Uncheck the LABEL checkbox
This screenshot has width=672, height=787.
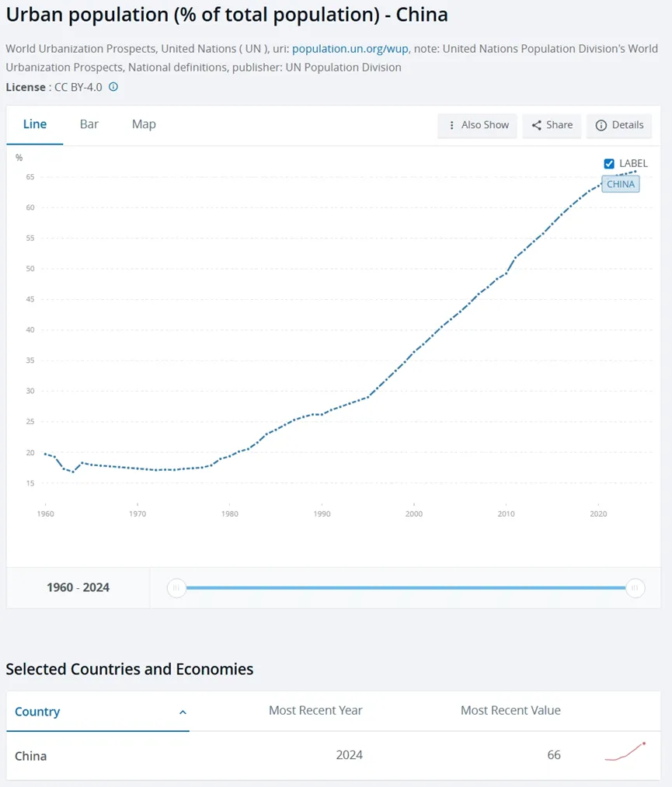click(609, 163)
